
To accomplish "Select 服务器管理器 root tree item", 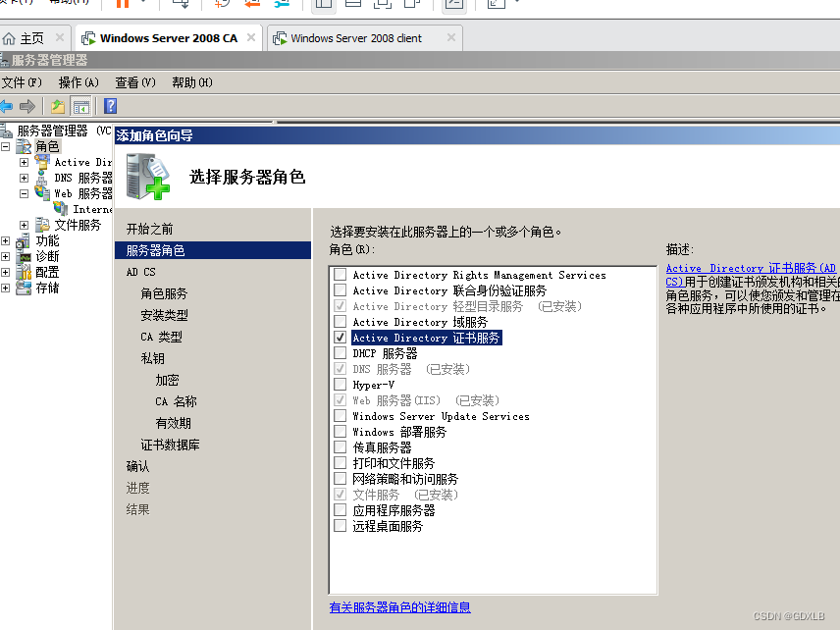I will tap(52, 131).
